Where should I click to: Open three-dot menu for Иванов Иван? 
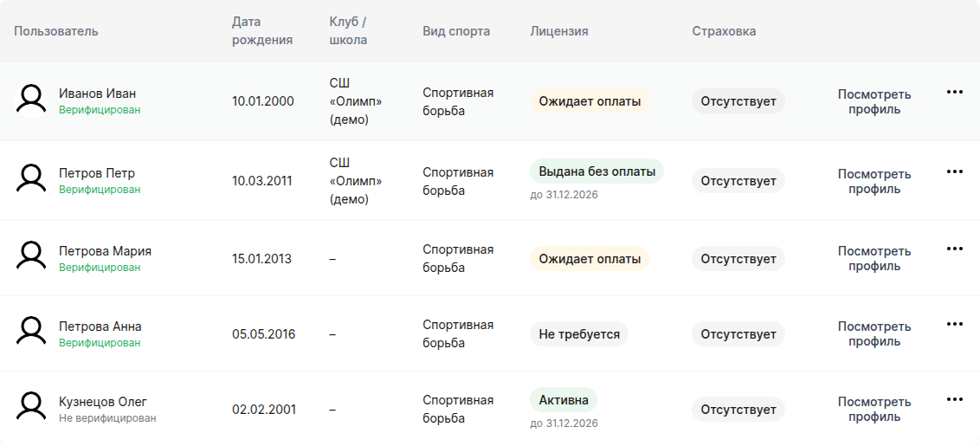coord(954,92)
